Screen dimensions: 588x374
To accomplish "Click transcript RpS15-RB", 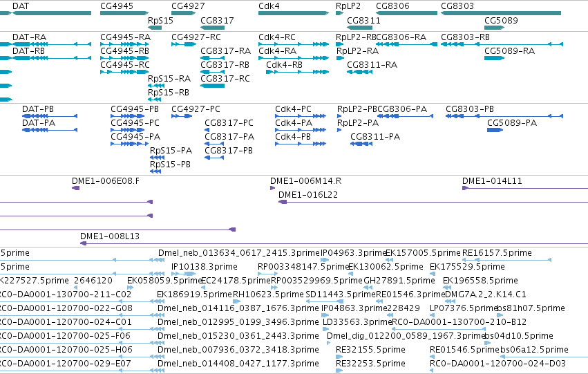I will click(155, 100).
